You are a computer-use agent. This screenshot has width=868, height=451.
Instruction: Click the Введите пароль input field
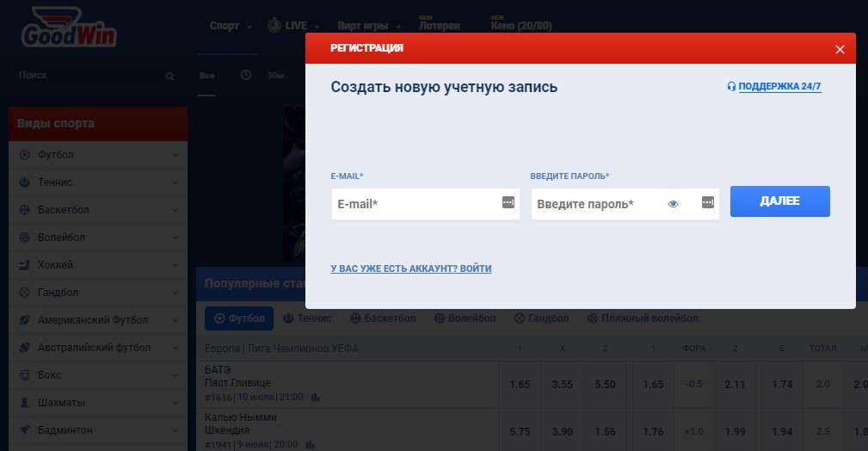click(625, 204)
